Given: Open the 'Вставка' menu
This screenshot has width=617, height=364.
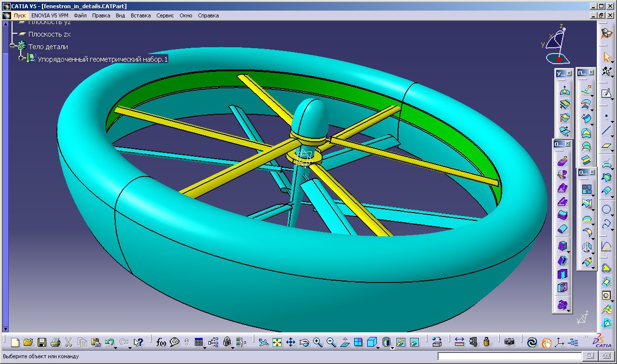Looking at the screenshot, I should 140,15.
